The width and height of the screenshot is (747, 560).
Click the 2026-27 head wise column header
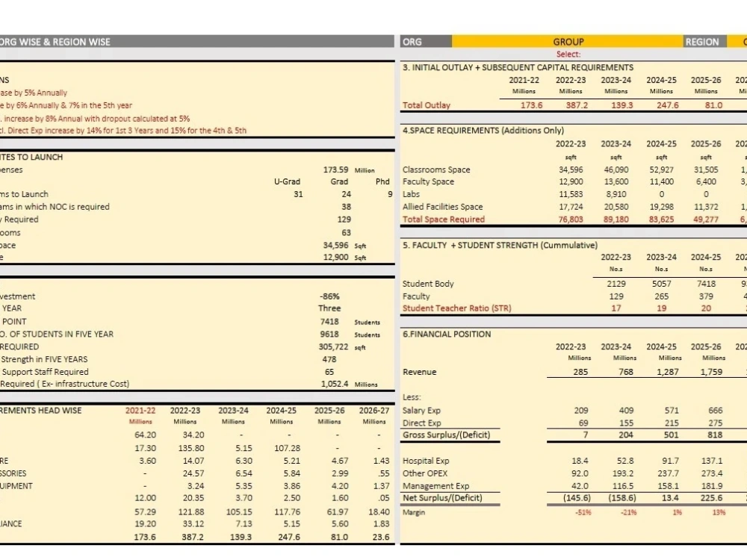374,410
